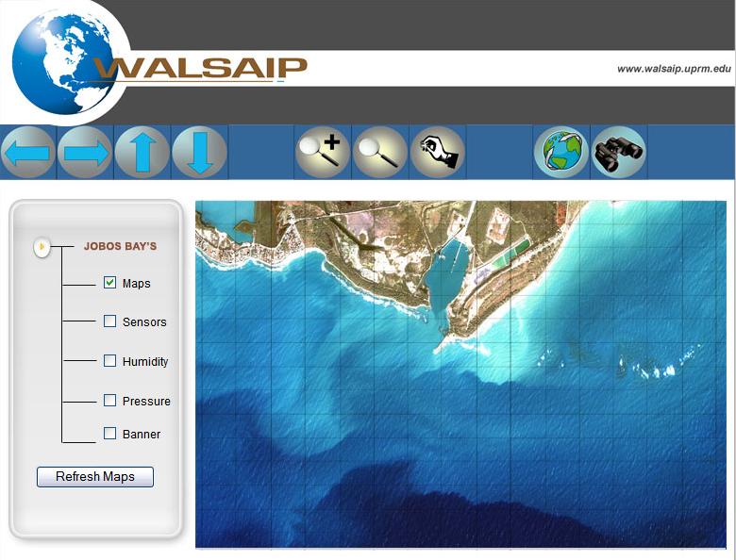Viewport: 736px width, 560px height.
Task: Click the Pressure label text
Action: 146,402
